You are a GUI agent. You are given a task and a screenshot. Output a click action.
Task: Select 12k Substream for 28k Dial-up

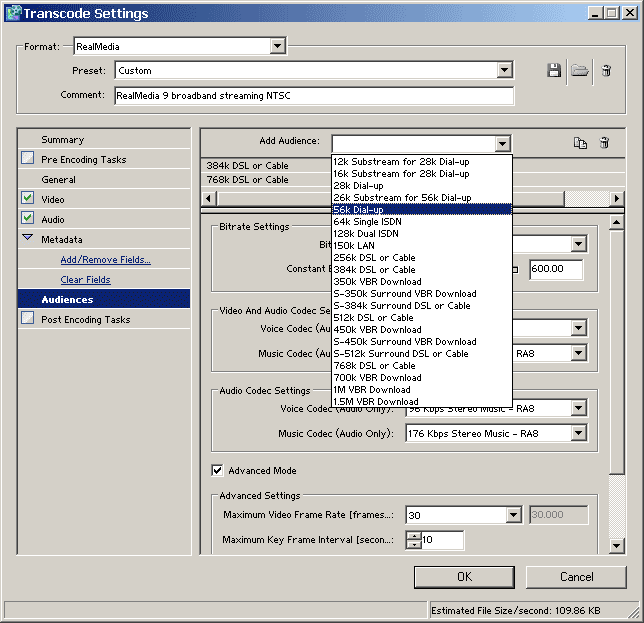coord(422,162)
